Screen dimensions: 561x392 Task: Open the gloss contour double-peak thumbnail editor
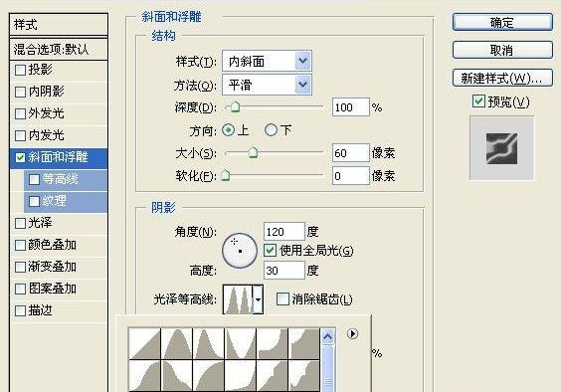pyautogui.click(x=238, y=299)
